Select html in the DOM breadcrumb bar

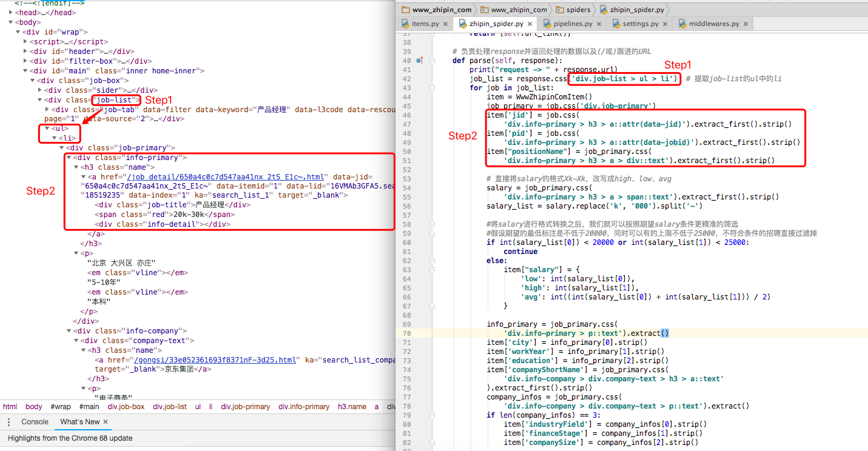(x=10, y=407)
